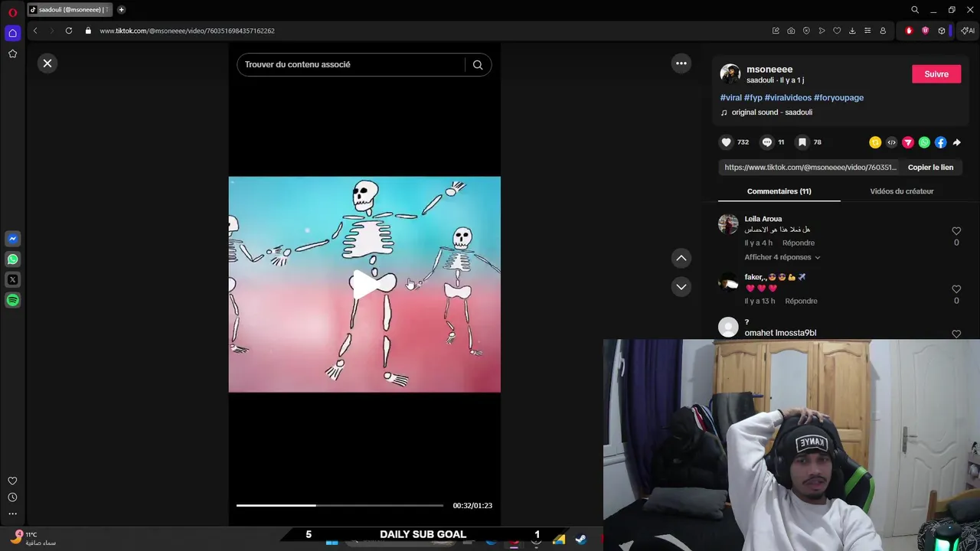The image size is (980, 551).
Task: Like the video with heart icon
Action: click(727, 142)
